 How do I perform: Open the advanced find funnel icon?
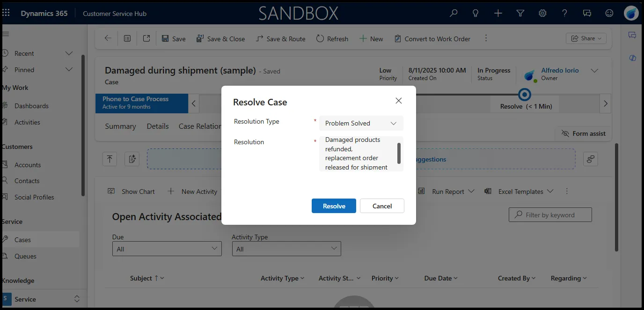pos(520,13)
